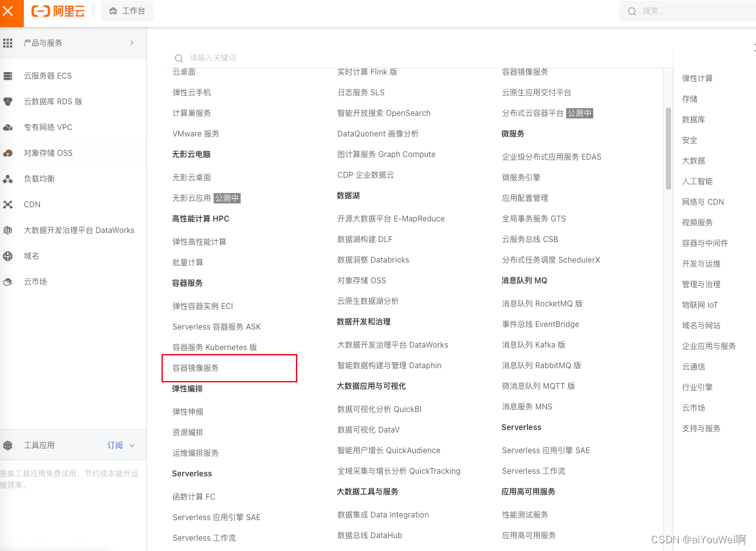Viewport: 756px width, 551px height.
Task: Click the 域名 globe icon
Action: pyautogui.click(x=8, y=256)
